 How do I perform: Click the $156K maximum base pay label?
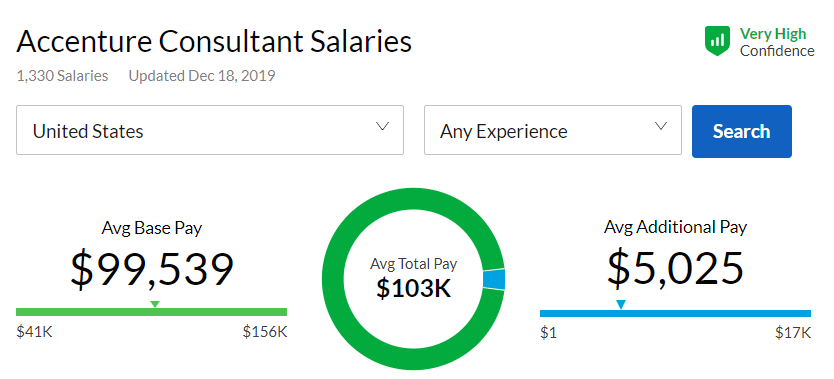(x=265, y=332)
